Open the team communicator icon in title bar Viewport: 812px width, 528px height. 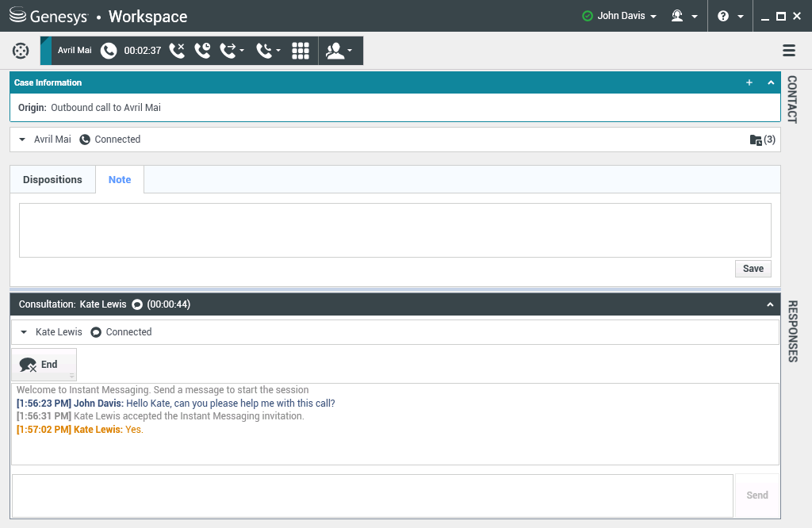(x=684, y=16)
